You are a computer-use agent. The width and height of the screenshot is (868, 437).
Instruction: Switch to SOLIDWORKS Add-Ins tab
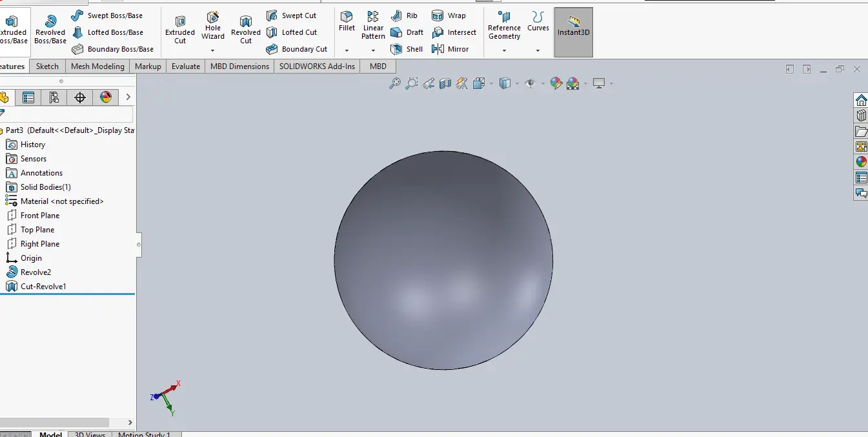(x=317, y=66)
